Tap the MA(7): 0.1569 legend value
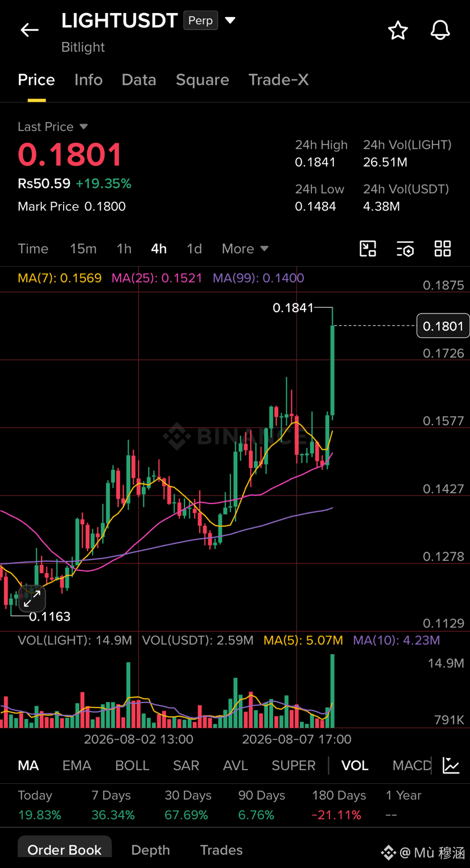Image resolution: width=470 pixels, height=868 pixels. click(60, 278)
